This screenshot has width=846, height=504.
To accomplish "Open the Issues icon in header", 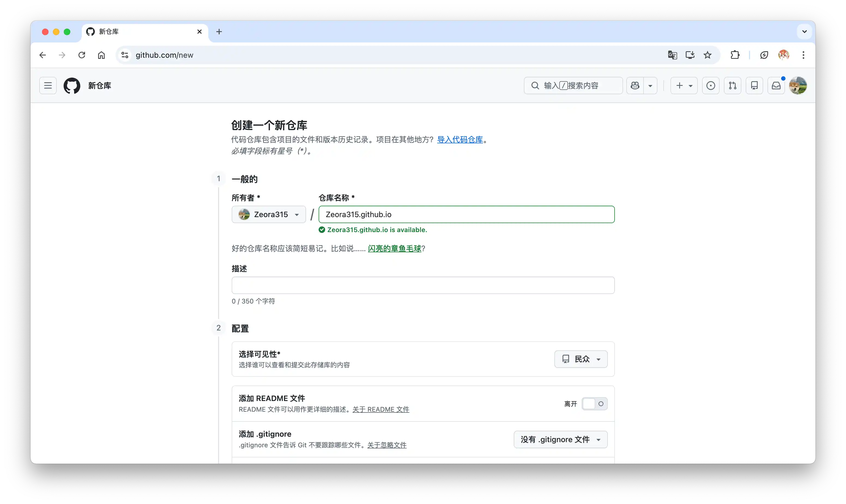I will pos(711,86).
